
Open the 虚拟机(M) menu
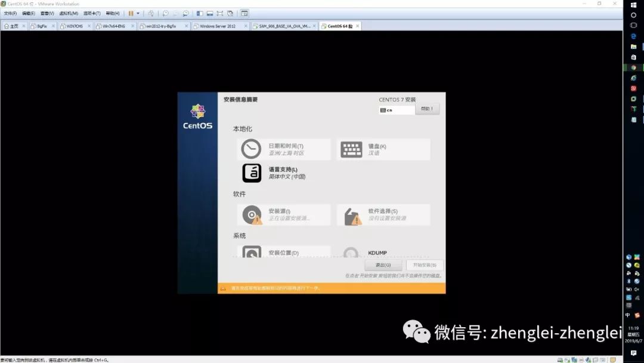[69, 14]
